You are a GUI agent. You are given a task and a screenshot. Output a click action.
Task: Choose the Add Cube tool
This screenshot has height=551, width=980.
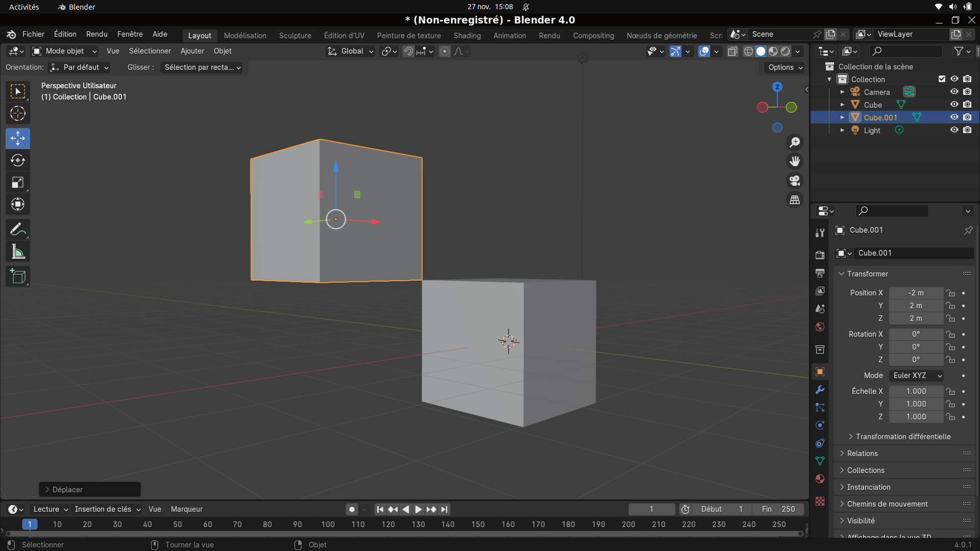pos(18,277)
